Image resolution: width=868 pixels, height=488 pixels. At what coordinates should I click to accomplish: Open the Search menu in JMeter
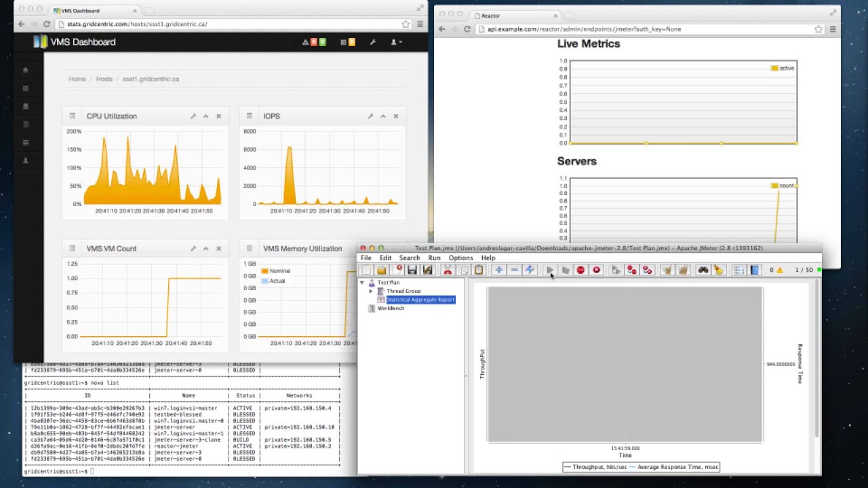coord(410,258)
